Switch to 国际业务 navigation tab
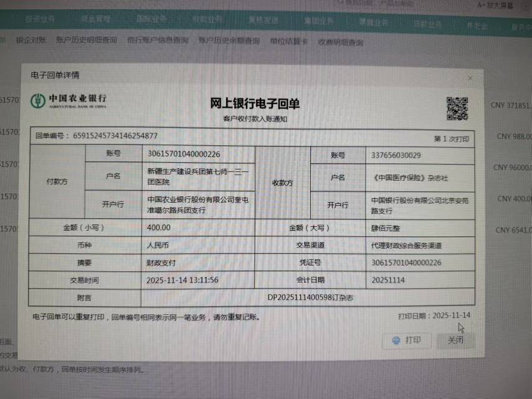Screen dimensions: 532x399 [151, 19]
